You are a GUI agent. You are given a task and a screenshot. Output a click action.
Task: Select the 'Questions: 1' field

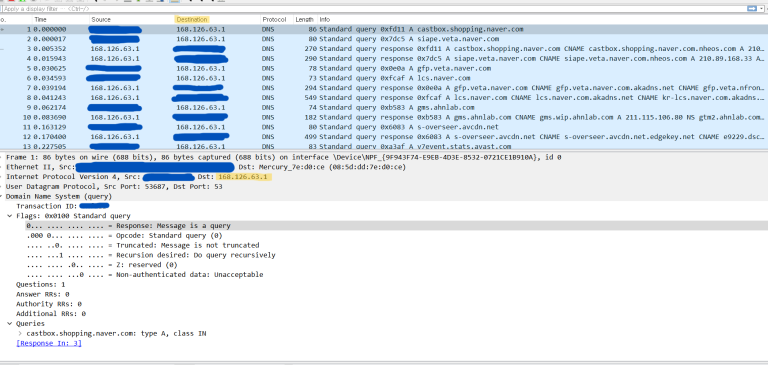41,285
